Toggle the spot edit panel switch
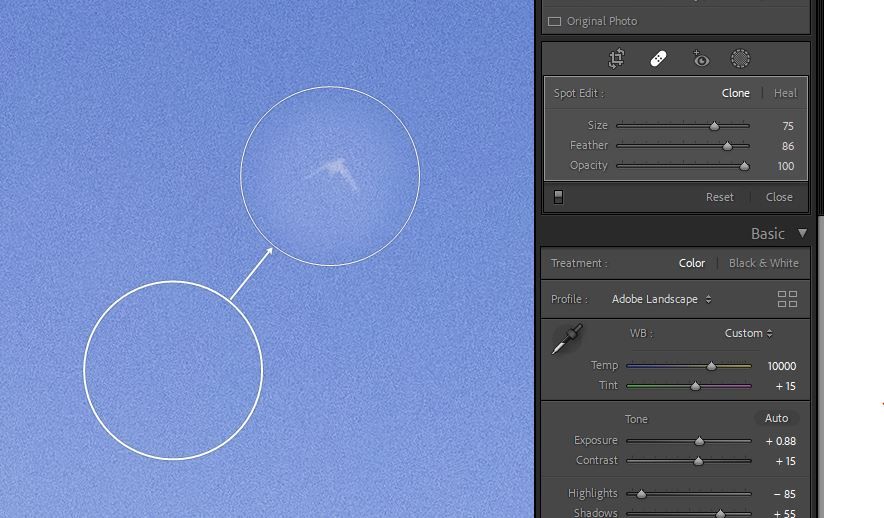The width and height of the screenshot is (884, 518). [558, 197]
